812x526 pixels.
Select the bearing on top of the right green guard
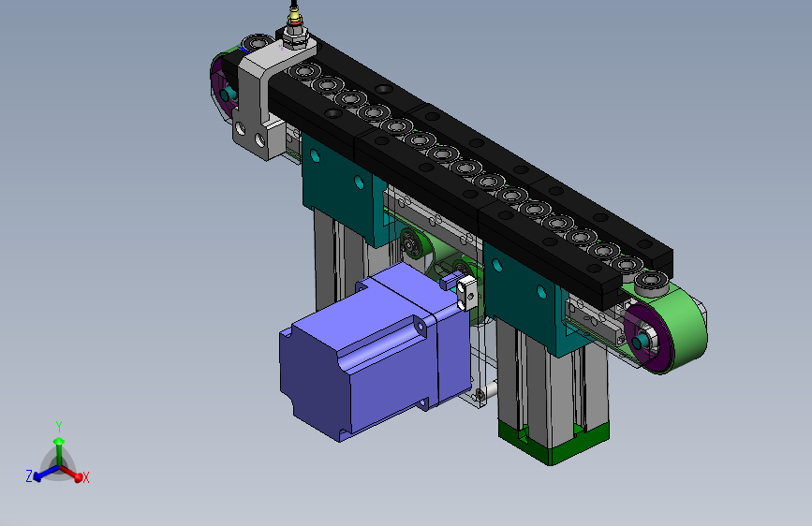pos(651,283)
